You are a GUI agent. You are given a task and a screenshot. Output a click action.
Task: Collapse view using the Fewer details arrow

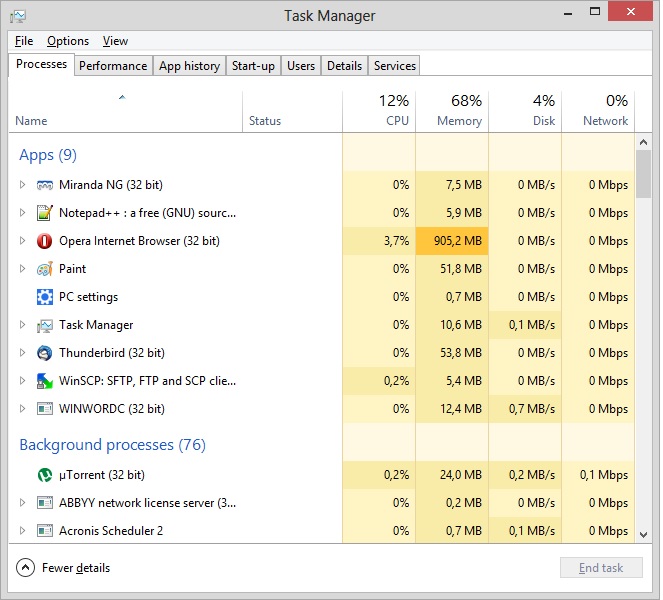tap(26, 568)
